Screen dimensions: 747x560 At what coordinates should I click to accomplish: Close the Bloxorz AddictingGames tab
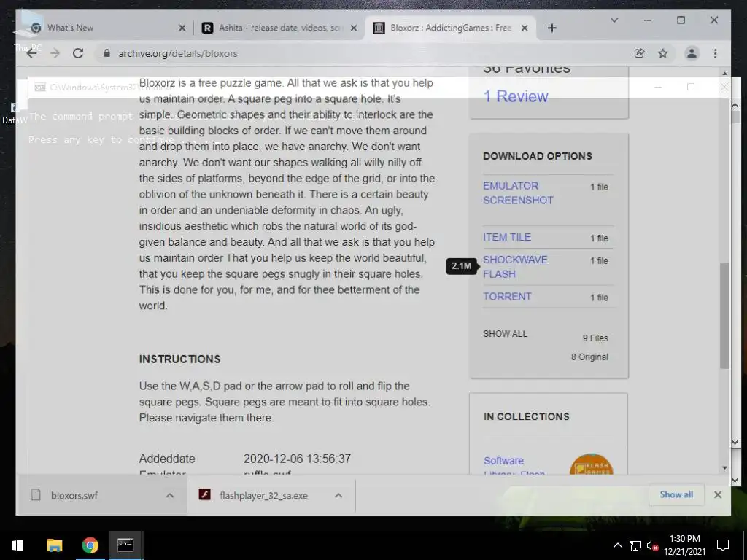pos(525,28)
